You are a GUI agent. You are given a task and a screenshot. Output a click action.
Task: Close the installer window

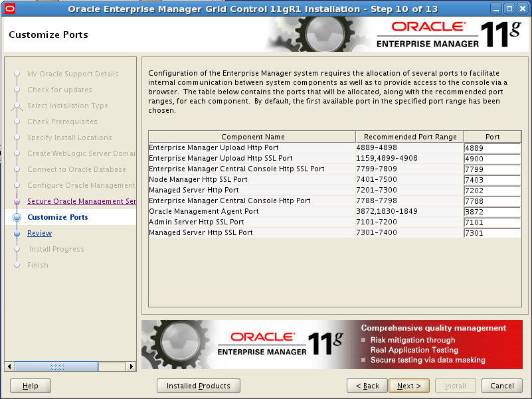(523, 9)
